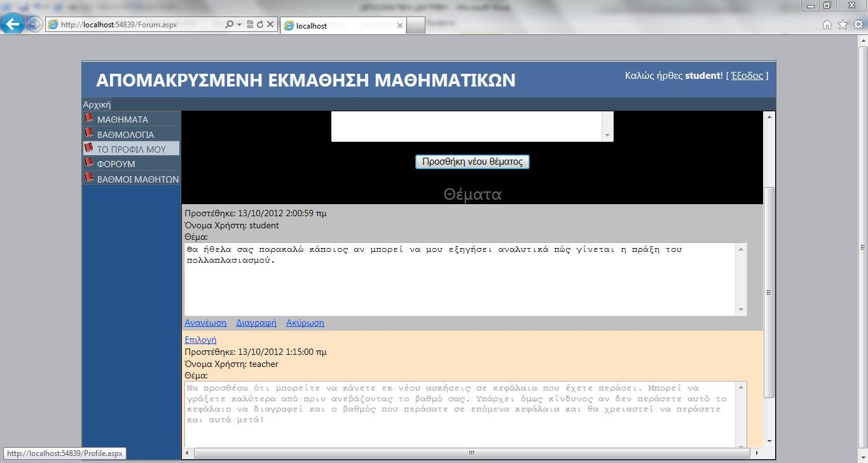
Task: Click the Compatibility View icon in address bar
Action: pos(250,25)
